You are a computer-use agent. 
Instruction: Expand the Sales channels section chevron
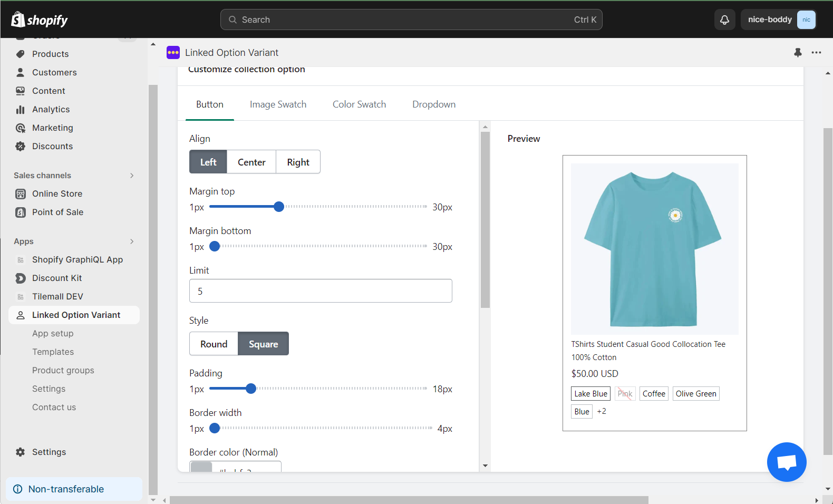tap(132, 176)
